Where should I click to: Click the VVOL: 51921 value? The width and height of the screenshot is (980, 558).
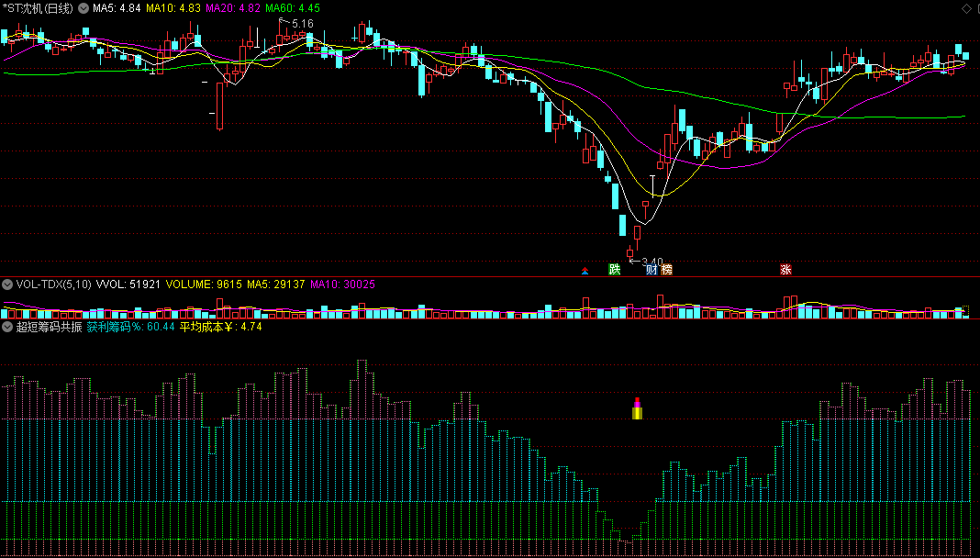coord(128,285)
